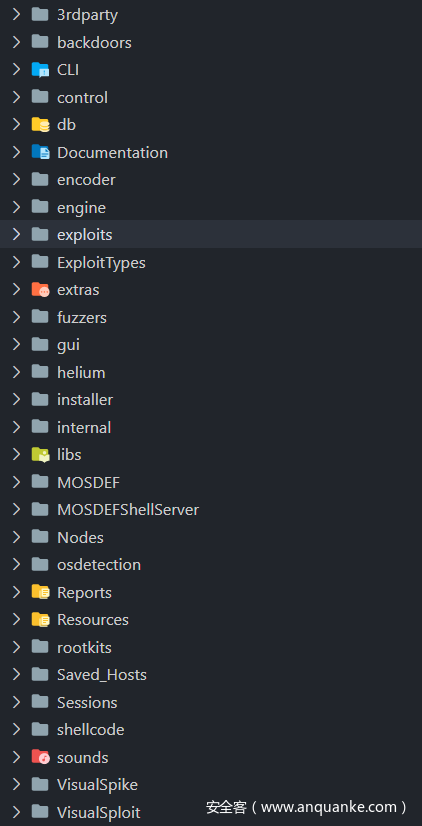Expand the rootkits folder chevron

(x=16, y=647)
